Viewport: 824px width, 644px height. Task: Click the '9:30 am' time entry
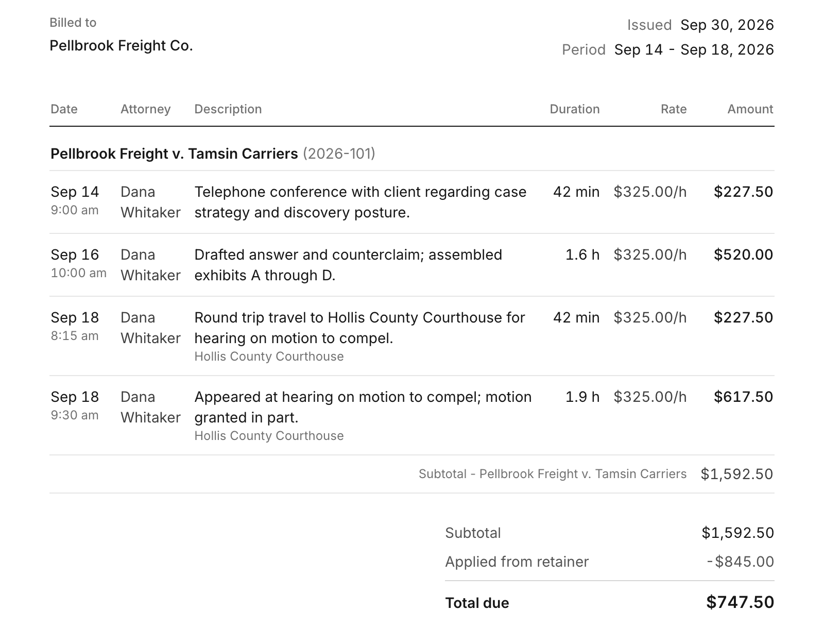click(74, 415)
